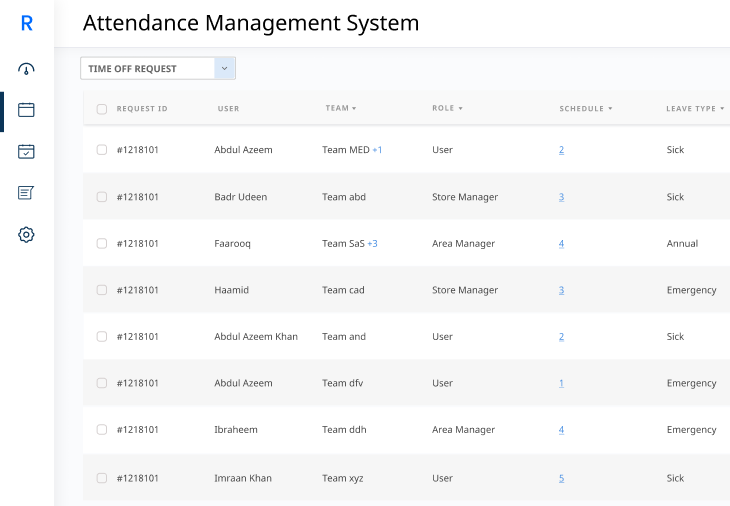Image resolution: width=730 pixels, height=506 pixels.
Task: Check the row for Haamid
Action: (x=101, y=290)
